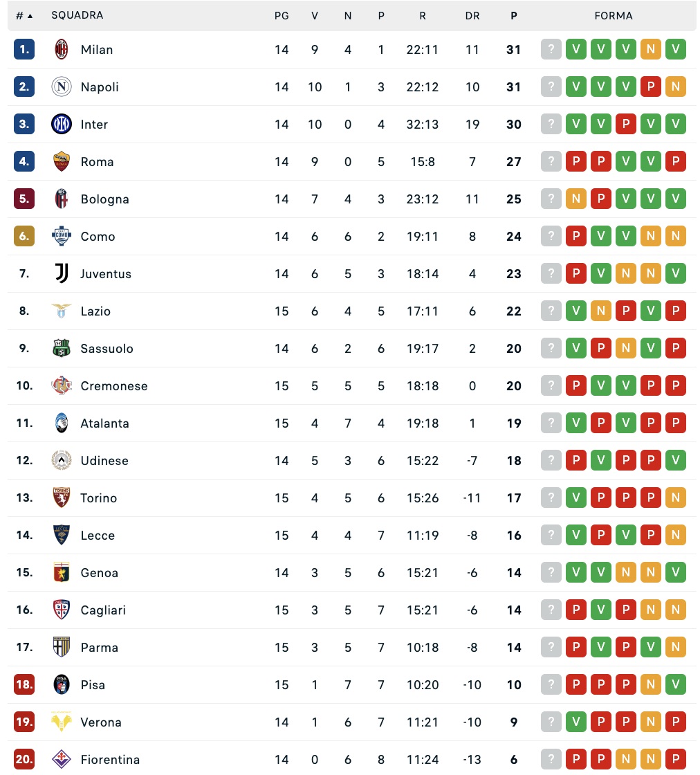The height and width of the screenshot is (775, 700).
Task: Open the Sassuolo team link
Action: 107,349
